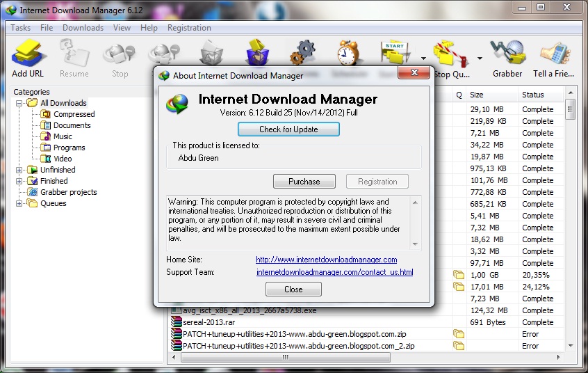Click the Close button in About dialog

coord(293,289)
